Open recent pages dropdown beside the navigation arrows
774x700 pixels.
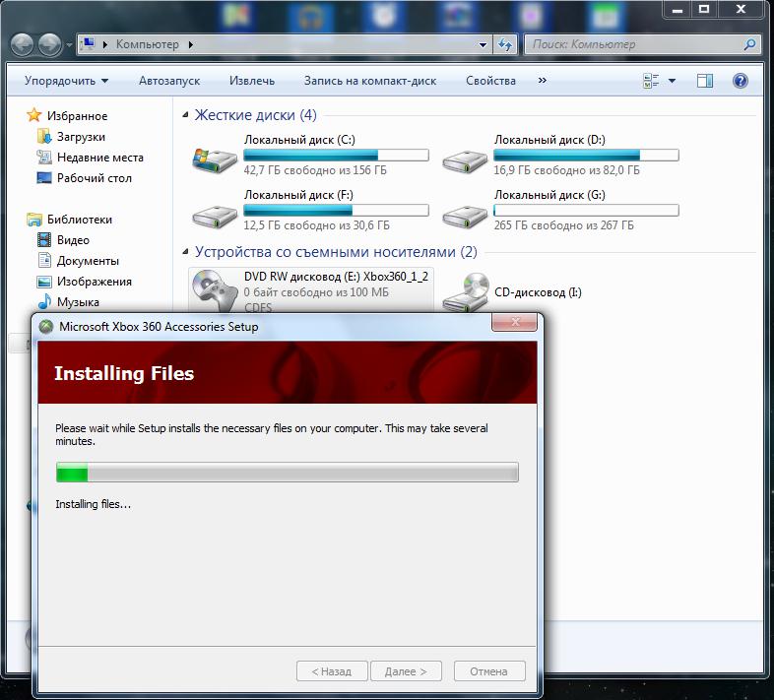point(69,45)
